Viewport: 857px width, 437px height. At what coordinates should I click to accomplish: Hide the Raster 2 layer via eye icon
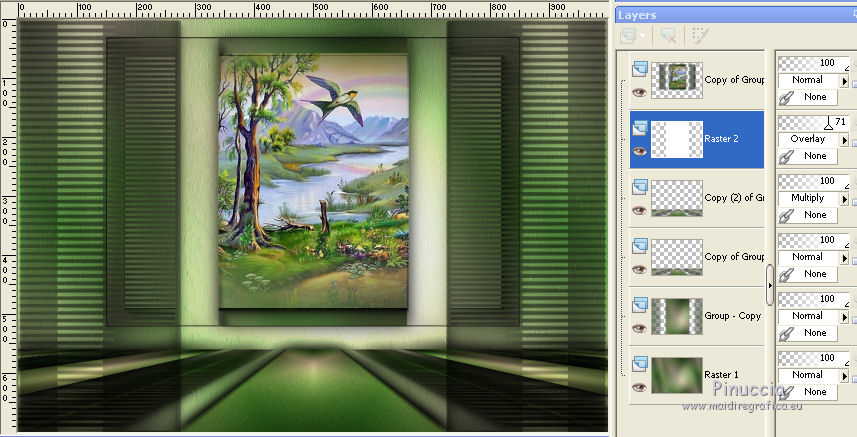tap(639, 151)
